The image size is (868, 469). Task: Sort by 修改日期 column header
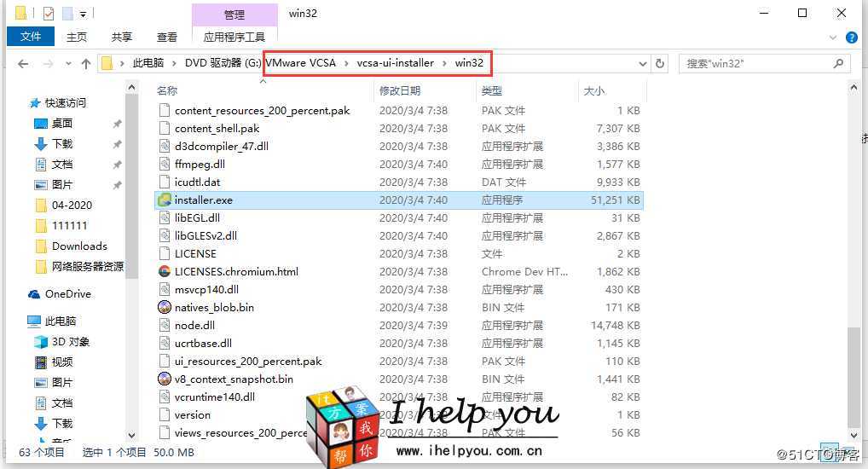[400, 90]
